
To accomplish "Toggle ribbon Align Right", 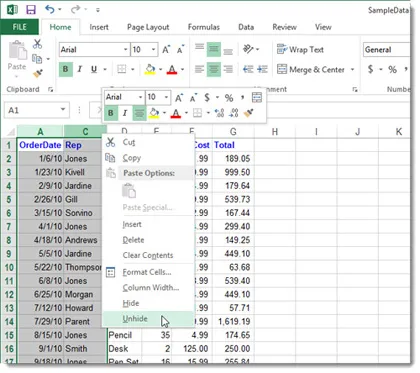I will [x=228, y=69].
